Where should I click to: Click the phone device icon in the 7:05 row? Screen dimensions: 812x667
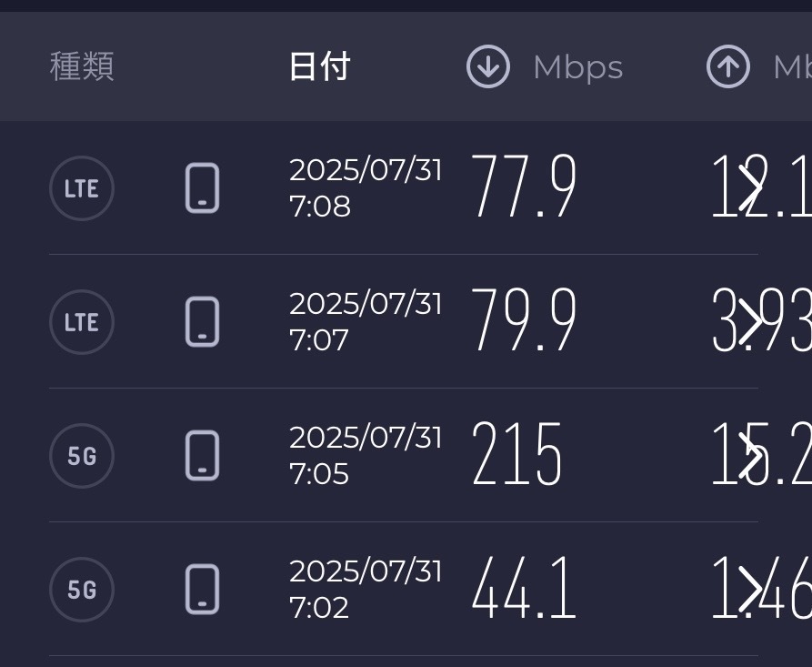(x=202, y=456)
